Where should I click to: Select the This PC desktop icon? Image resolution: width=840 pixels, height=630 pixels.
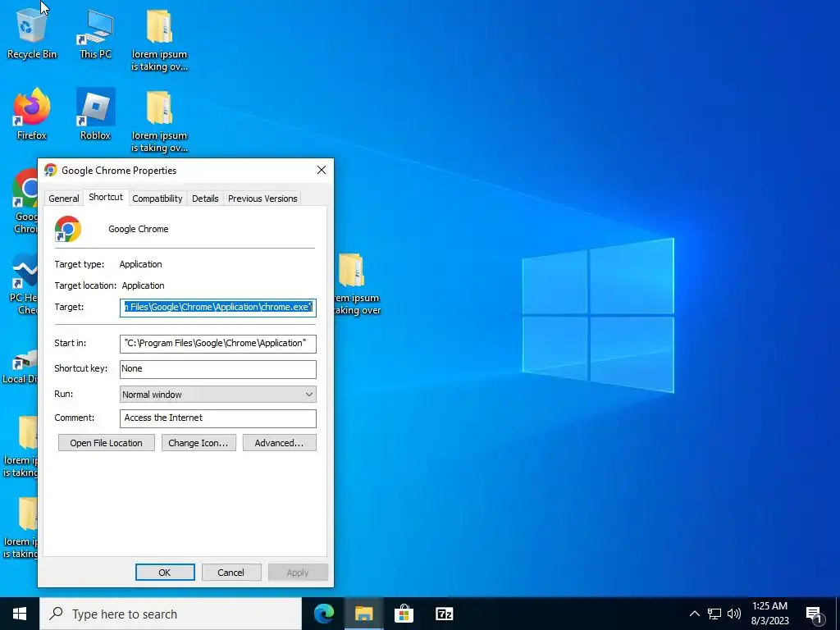pyautogui.click(x=95, y=33)
